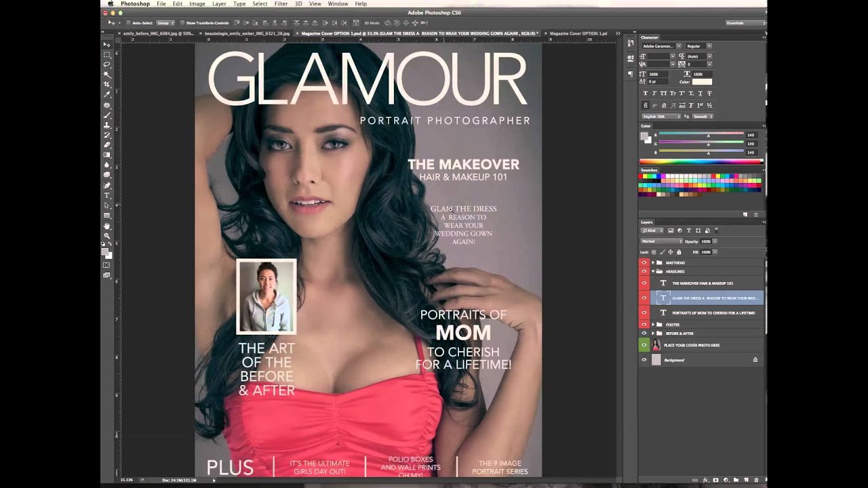Open the Essentials workspace dropdown

click(x=745, y=23)
